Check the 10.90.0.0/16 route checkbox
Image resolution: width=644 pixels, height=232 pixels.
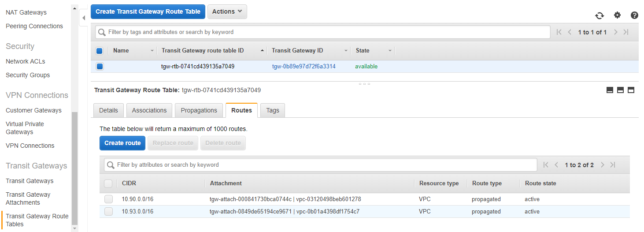[x=108, y=199]
